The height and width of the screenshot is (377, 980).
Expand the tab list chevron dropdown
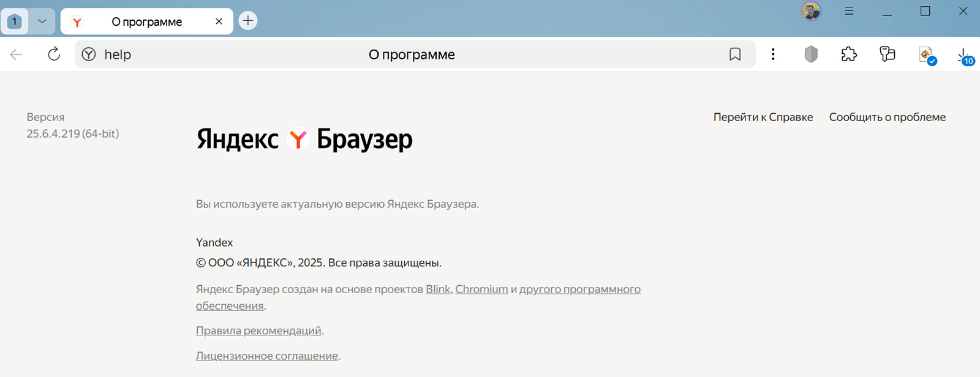[x=42, y=21]
